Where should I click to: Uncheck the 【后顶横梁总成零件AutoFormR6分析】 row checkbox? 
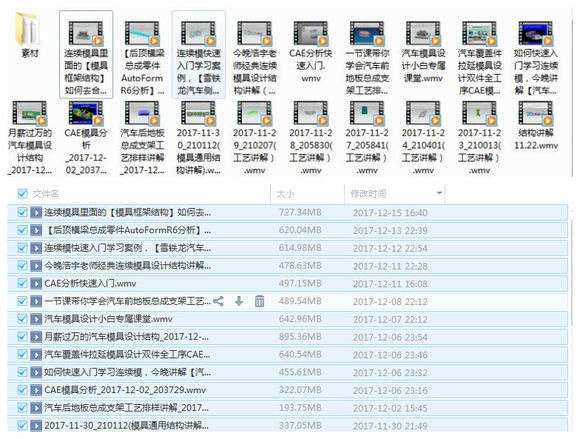point(22,230)
